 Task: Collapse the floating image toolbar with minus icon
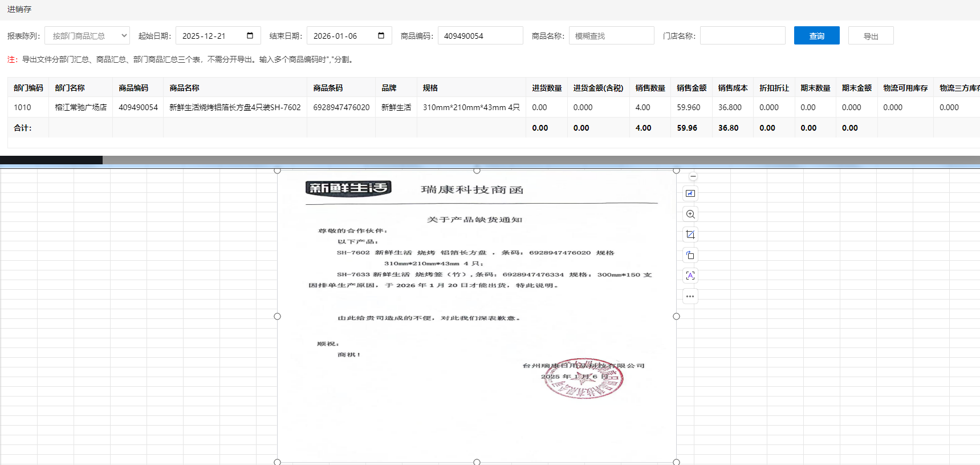[x=693, y=177]
